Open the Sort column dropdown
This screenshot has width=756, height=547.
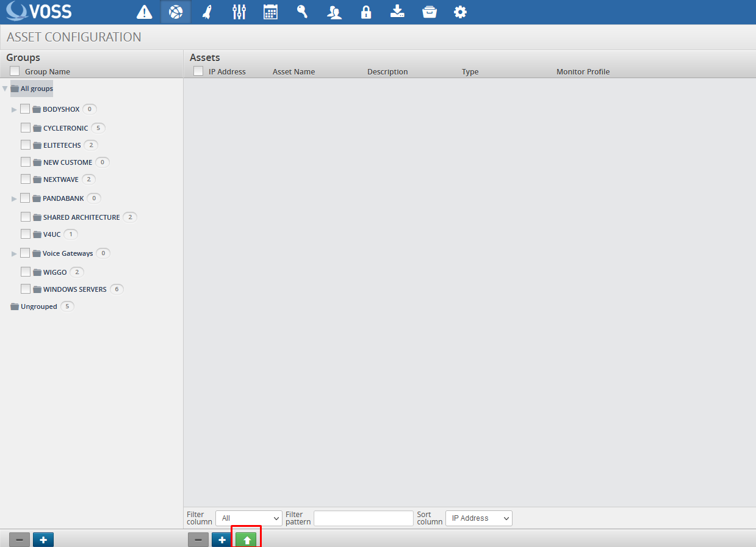478,518
